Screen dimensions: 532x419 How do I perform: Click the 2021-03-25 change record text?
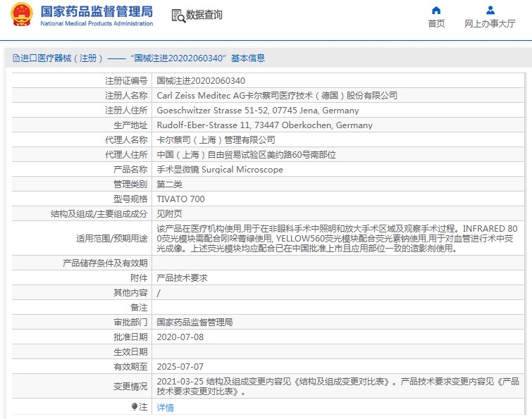point(338,387)
